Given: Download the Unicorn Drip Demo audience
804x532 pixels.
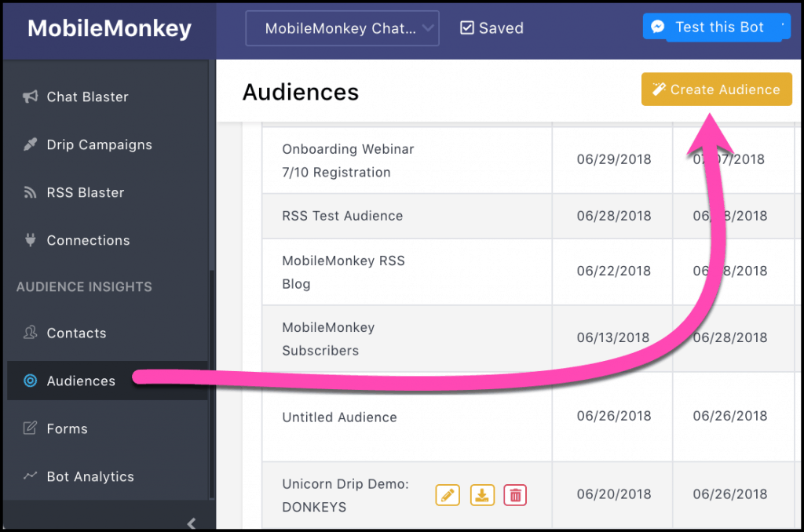Looking at the screenshot, I should pos(481,495).
